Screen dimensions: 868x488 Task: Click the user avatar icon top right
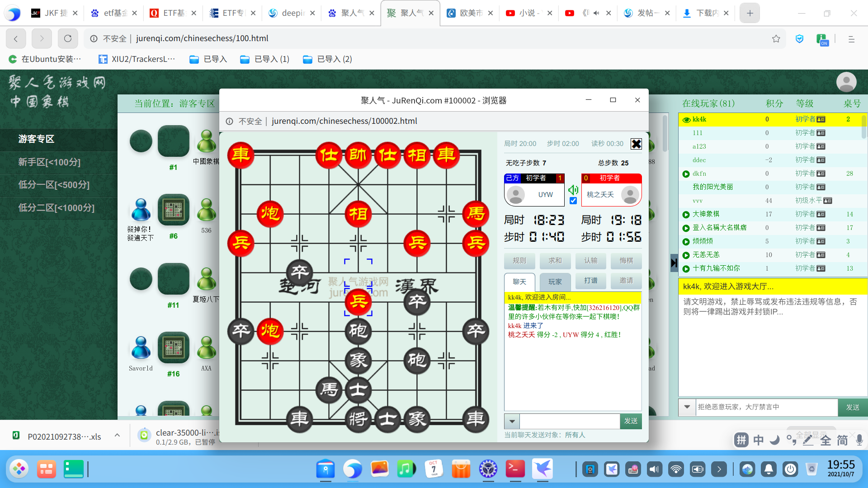846,82
